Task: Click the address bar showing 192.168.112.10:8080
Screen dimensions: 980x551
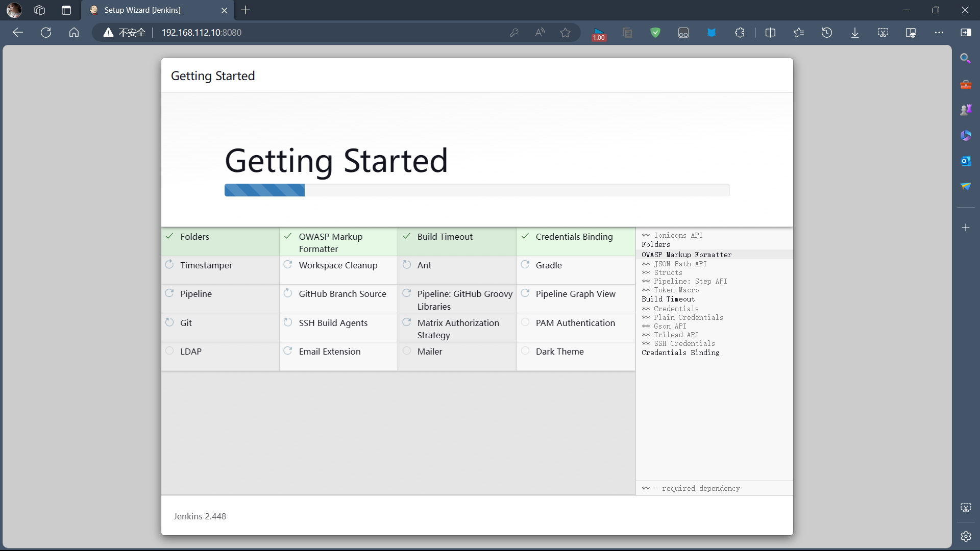Action: point(201,32)
